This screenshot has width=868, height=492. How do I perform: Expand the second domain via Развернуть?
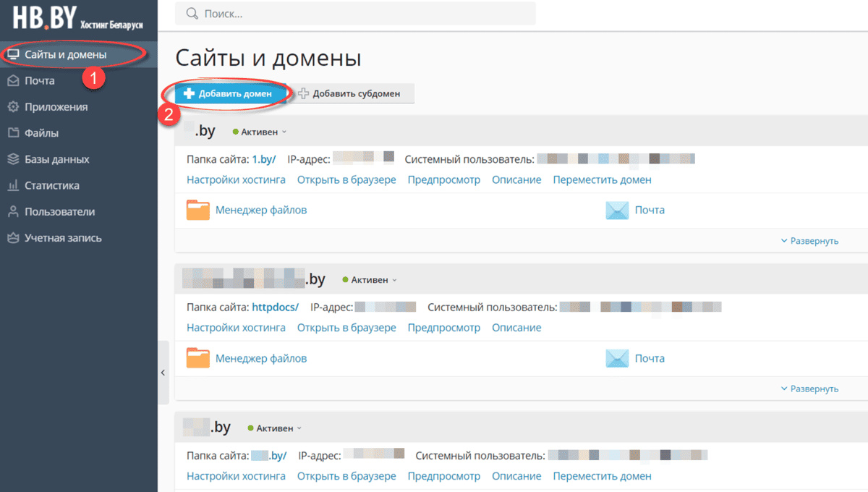pyautogui.click(x=810, y=389)
